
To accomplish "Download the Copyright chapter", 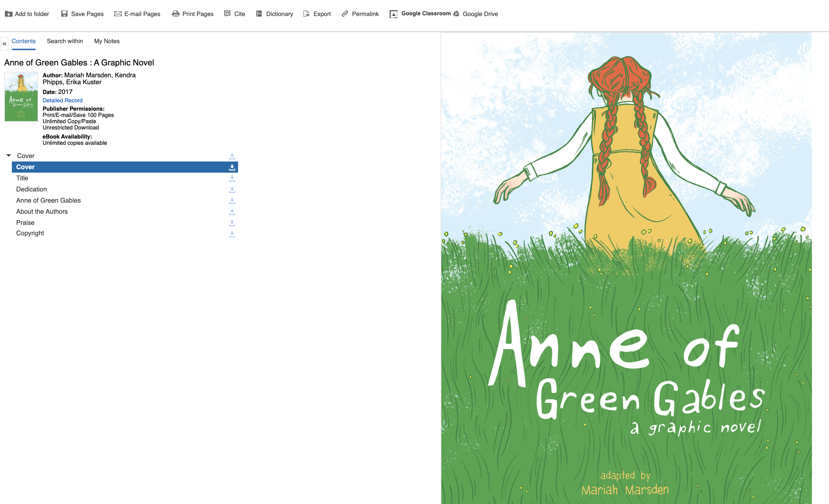I will coord(232,234).
